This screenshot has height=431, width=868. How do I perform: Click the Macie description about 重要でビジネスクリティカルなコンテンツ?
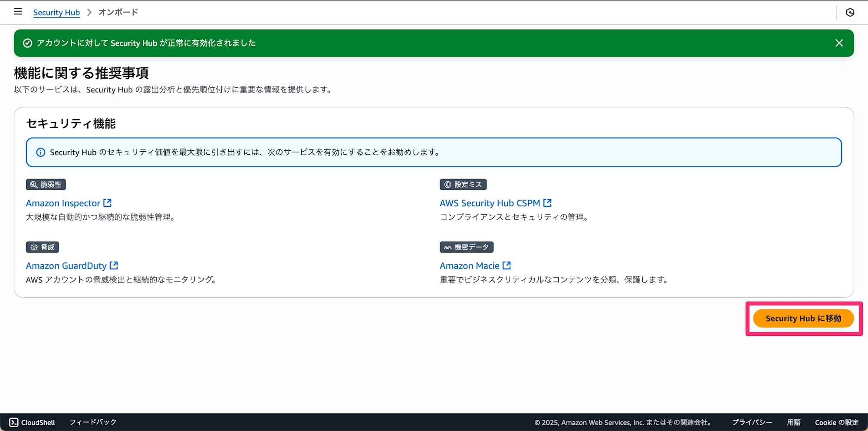555,279
